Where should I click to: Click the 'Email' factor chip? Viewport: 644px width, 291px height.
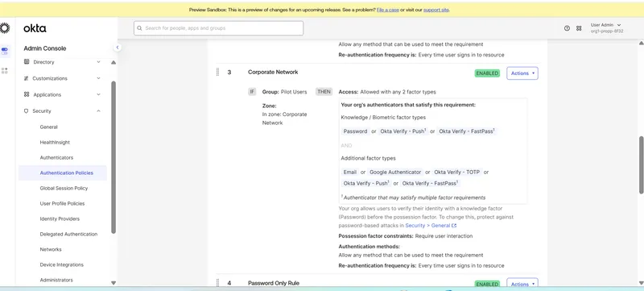pyautogui.click(x=350, y=173)
